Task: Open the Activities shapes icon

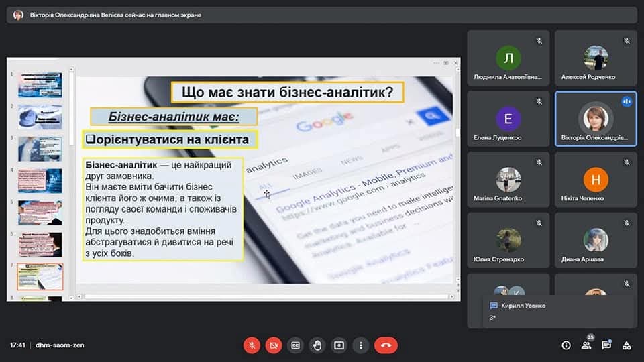Action: [x=627, y=345]
